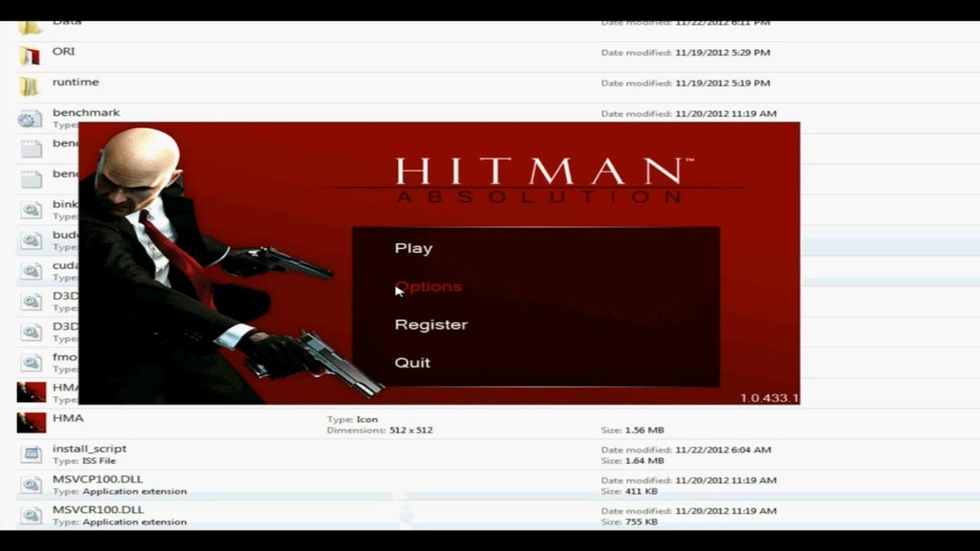Select the runtime folder icon

(30, 86)
